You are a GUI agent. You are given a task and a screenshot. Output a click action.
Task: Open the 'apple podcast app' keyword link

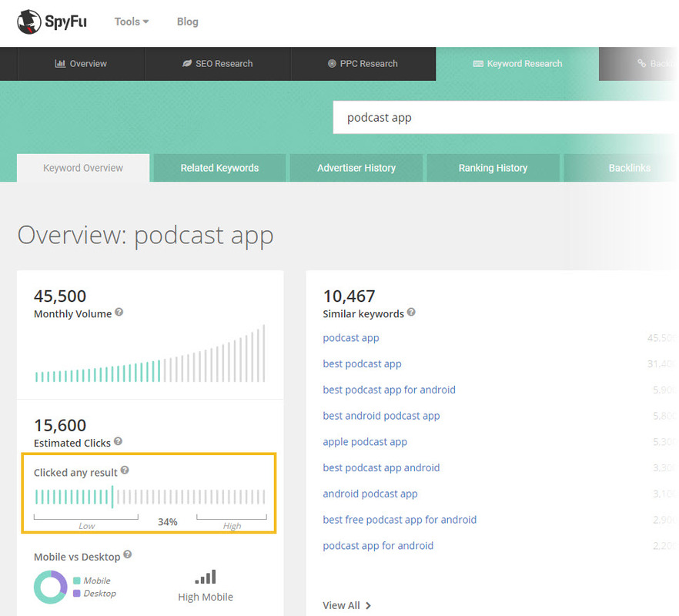365,442
